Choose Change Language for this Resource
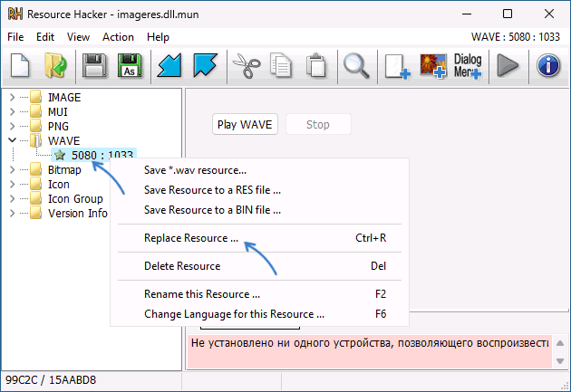 click(259, 314)
